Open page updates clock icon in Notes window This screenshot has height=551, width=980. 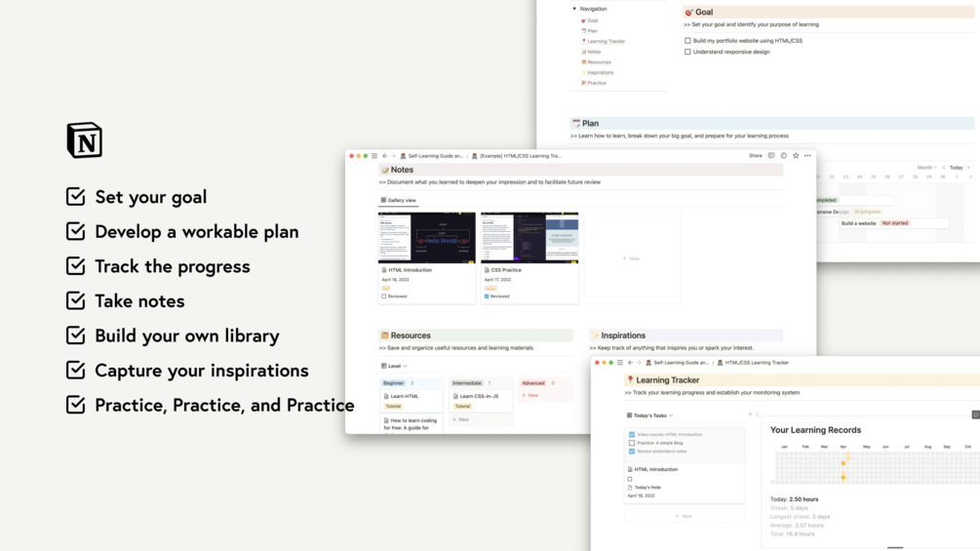coord(783,156)
